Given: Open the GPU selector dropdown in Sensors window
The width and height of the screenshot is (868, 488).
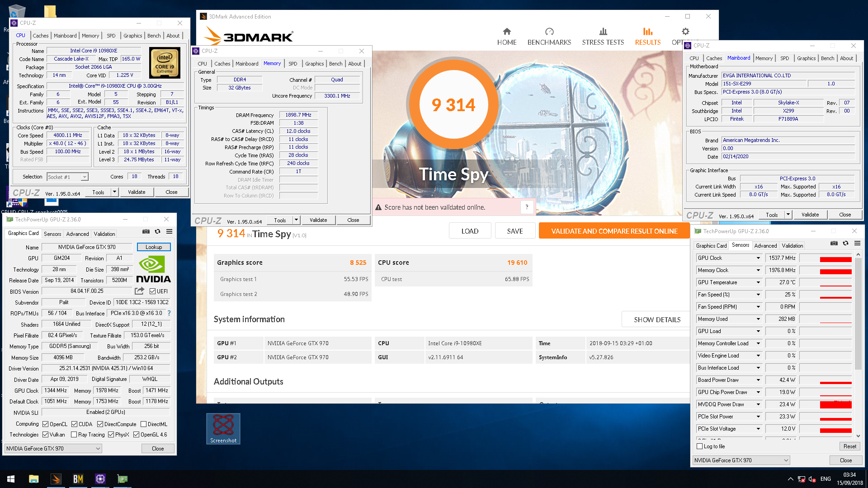Looking at the screenshot, I should (x=741, y=460).
